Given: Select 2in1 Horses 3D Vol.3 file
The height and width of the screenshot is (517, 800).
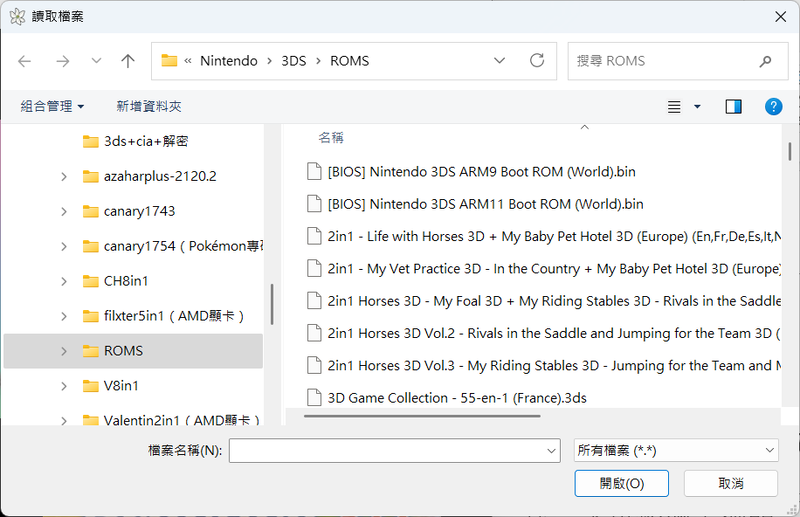Looking at the screenshot, I should click(554, 365).
